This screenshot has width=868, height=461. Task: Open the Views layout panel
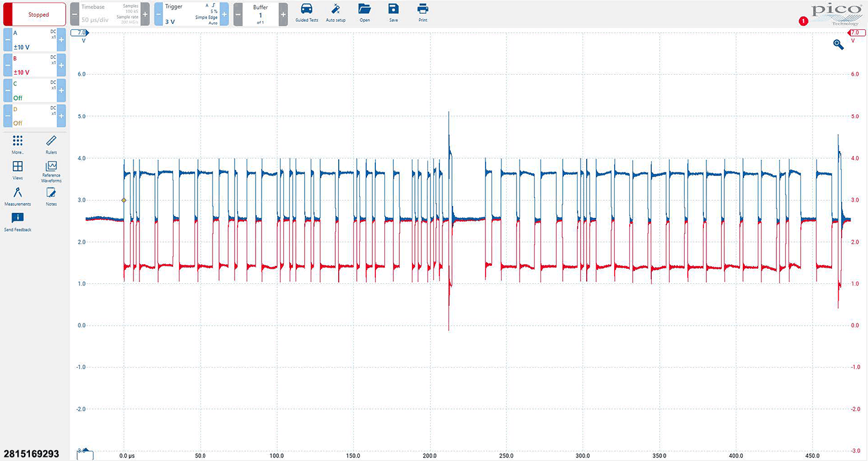(x=18, y=169)
